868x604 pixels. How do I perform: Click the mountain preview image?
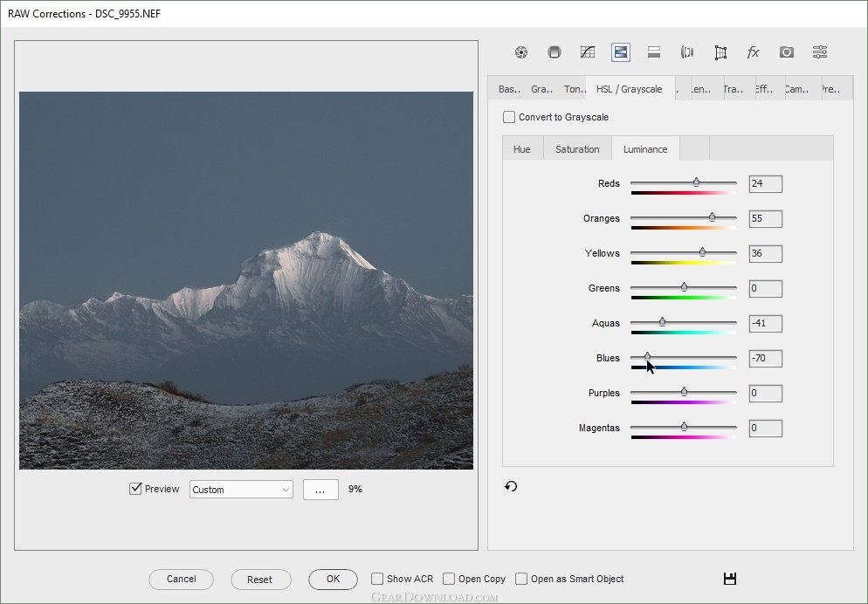[x=245, y=280]
